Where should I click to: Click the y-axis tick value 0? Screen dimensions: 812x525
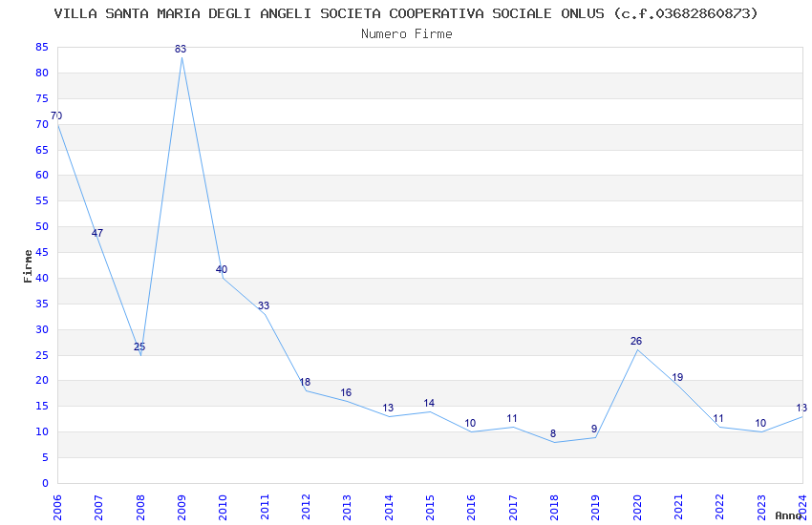(x=46, y=483)
